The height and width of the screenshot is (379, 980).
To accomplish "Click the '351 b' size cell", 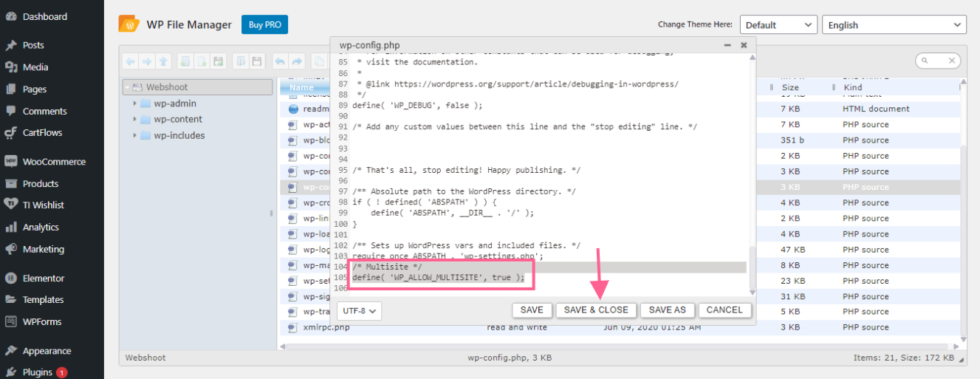I will pos(792,140).
